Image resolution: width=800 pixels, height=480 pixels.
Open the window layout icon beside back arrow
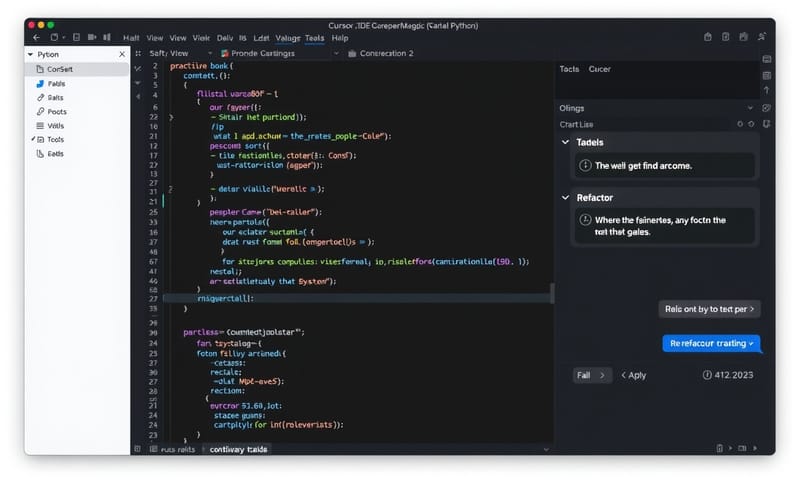pyautogui.click(x=54, y=38)
